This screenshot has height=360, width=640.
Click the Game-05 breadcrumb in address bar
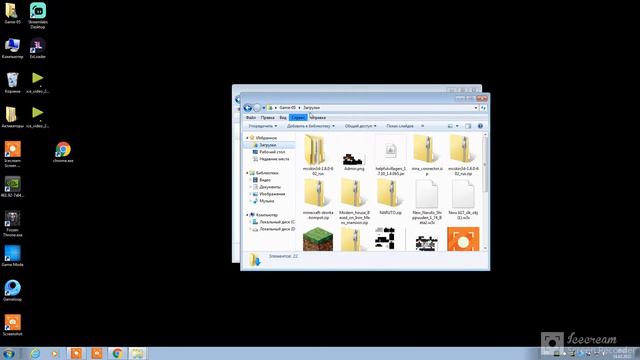[x=287, y=108]
